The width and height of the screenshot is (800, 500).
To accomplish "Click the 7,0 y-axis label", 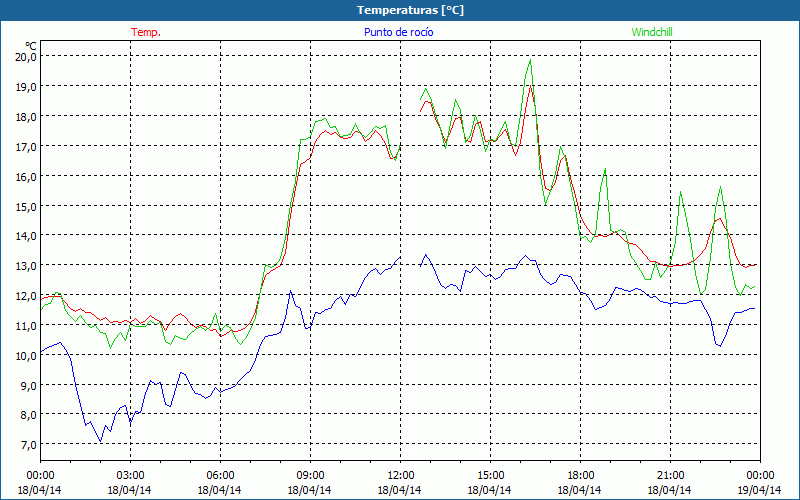I will pyautogui.click(x=29, y=445).
